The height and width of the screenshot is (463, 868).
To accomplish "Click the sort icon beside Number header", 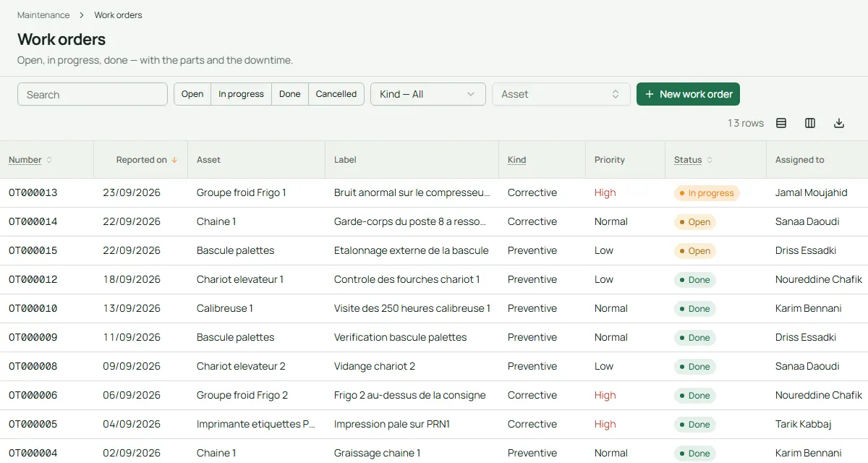I will pos(49,160).
